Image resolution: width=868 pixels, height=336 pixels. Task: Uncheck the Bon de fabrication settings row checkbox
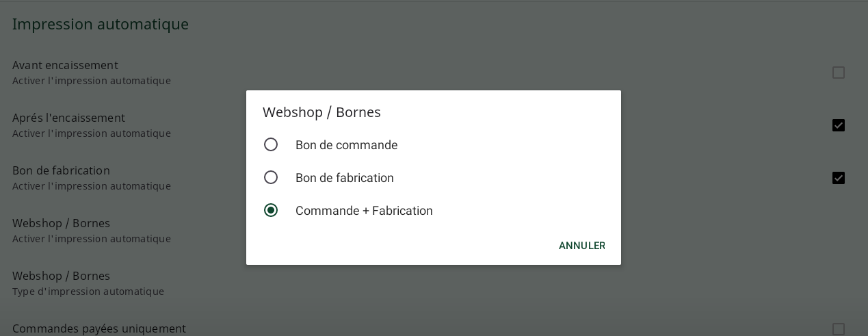(x=839, y=178)
